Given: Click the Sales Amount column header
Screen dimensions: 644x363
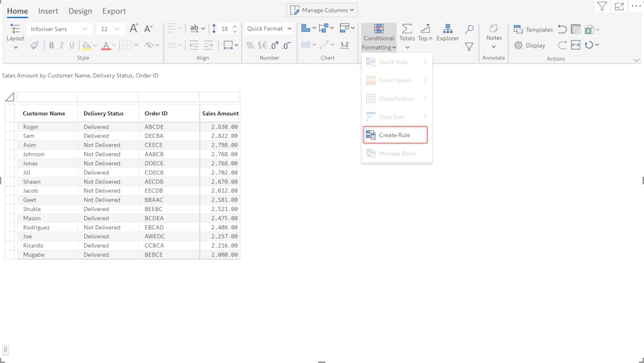Looking at the screenshot, I should pyautogui.click(x=220, y=113).
